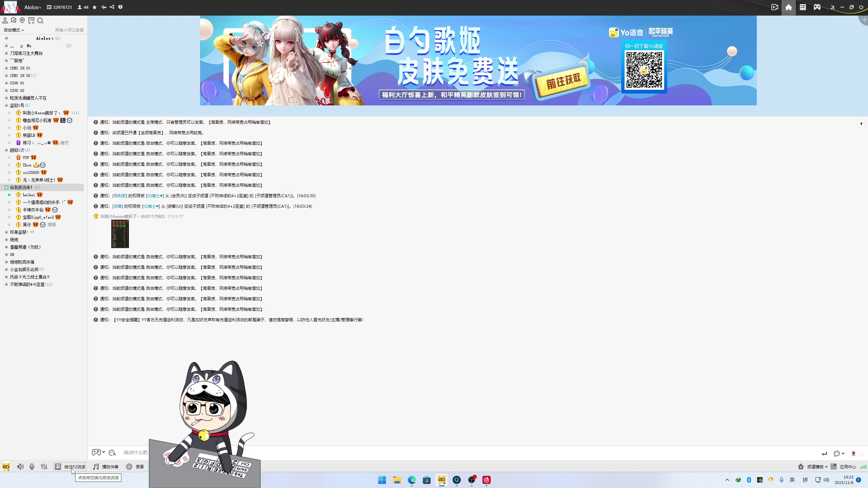Expand 不败神话的4+2圣堂 channel
Image resolution: width=868 pixels, height=488 pixels.
6,284
